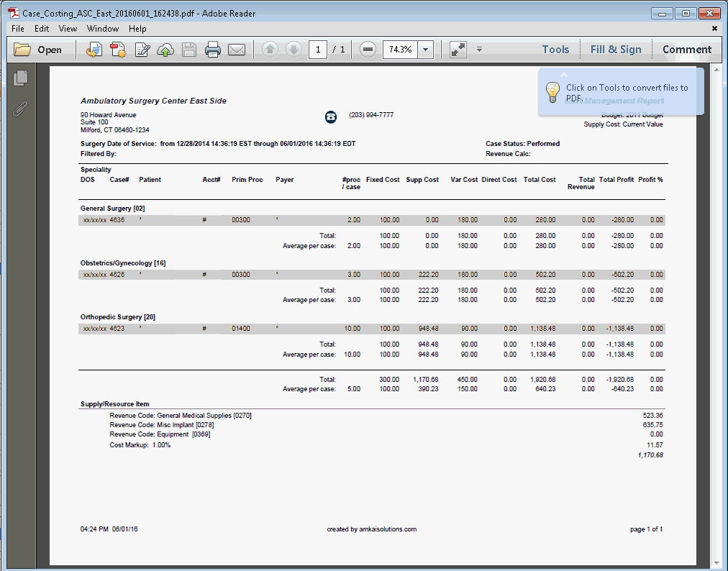
Task: Go to next page with the down arrow
Action: click(x=294, y=49)
